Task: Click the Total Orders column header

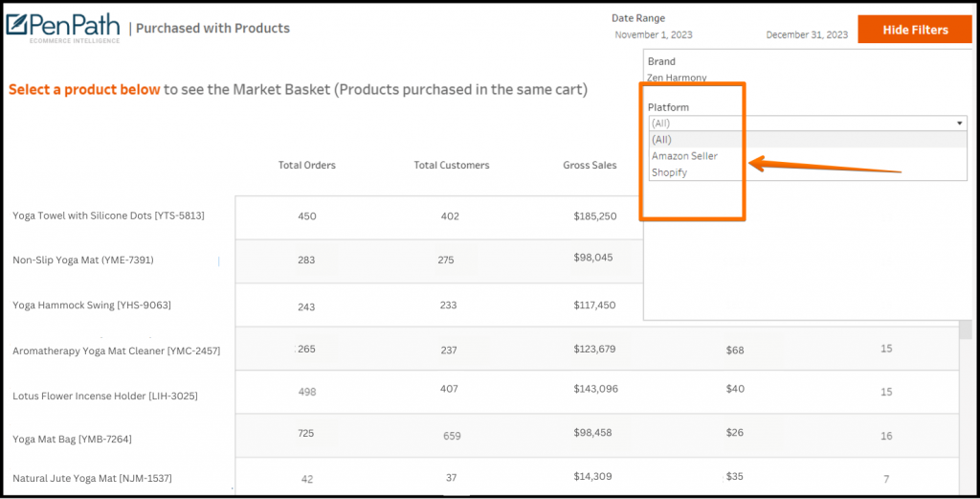Action: coord(307,165)
